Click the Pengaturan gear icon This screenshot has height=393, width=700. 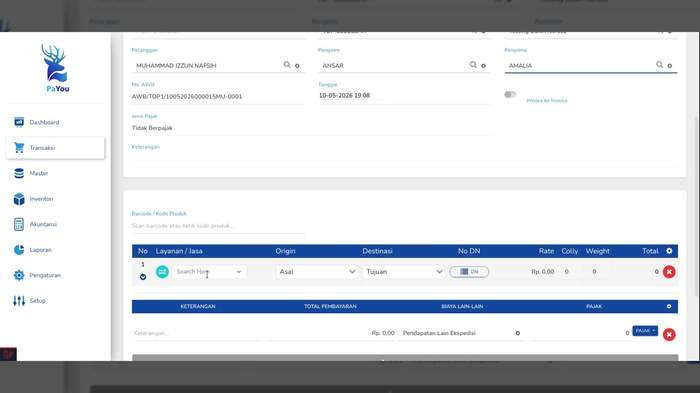coord(19,275)
